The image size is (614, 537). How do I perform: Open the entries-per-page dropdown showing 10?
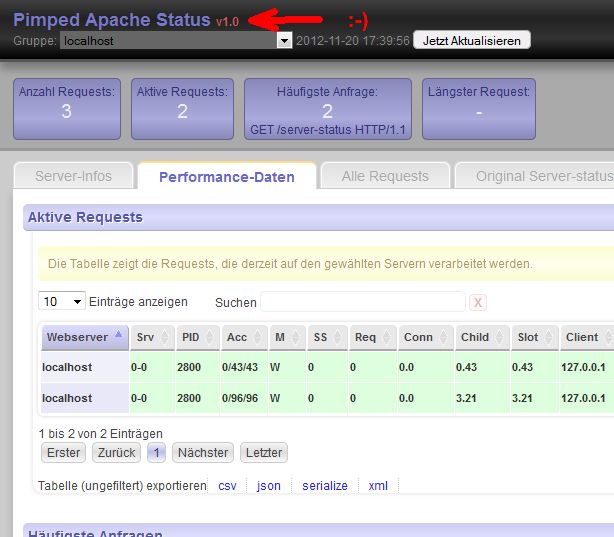62,301
